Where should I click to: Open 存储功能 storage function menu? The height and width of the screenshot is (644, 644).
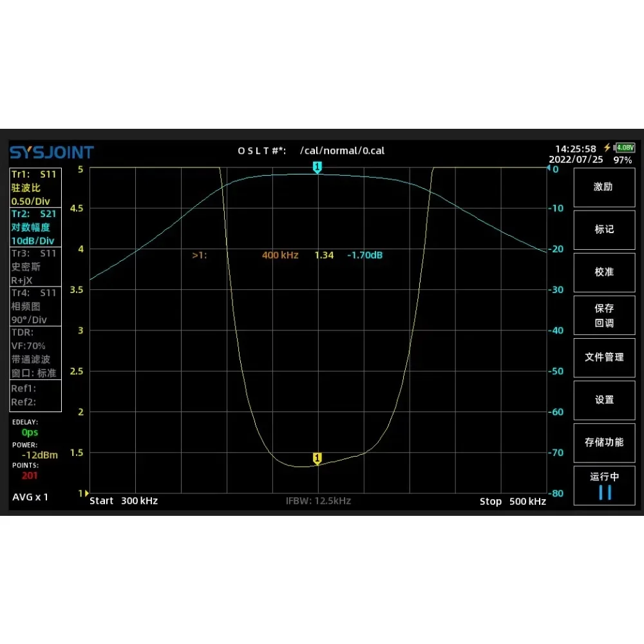coord(604,442)
